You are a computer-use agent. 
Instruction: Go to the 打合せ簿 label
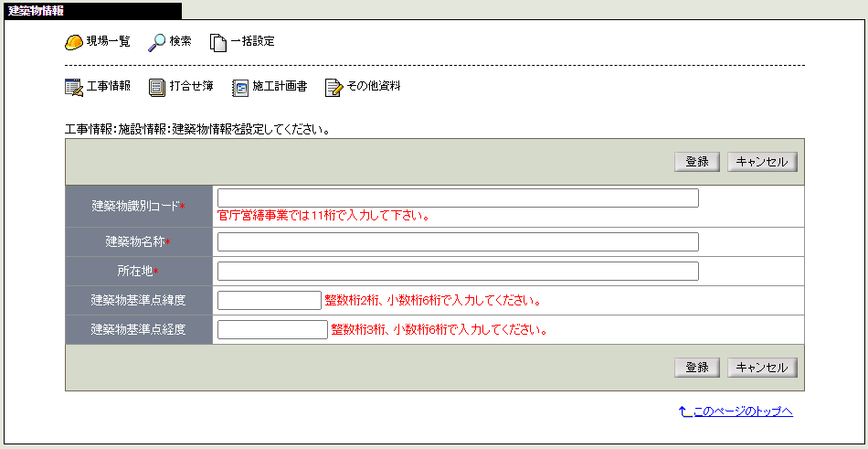192,87
